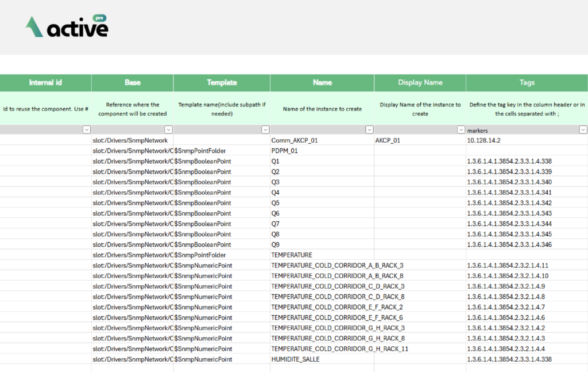Open the Template column filter dropdown

coord(265,130)
